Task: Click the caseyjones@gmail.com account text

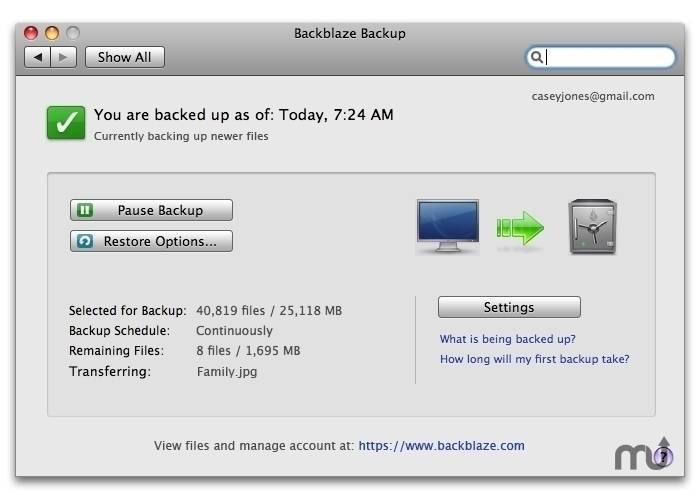Action: (593, 96)
